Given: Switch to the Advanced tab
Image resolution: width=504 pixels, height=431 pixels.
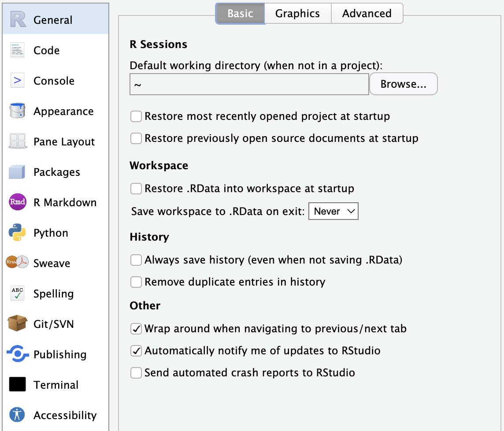Looking at the screenshot, I should tap(367, 14).
